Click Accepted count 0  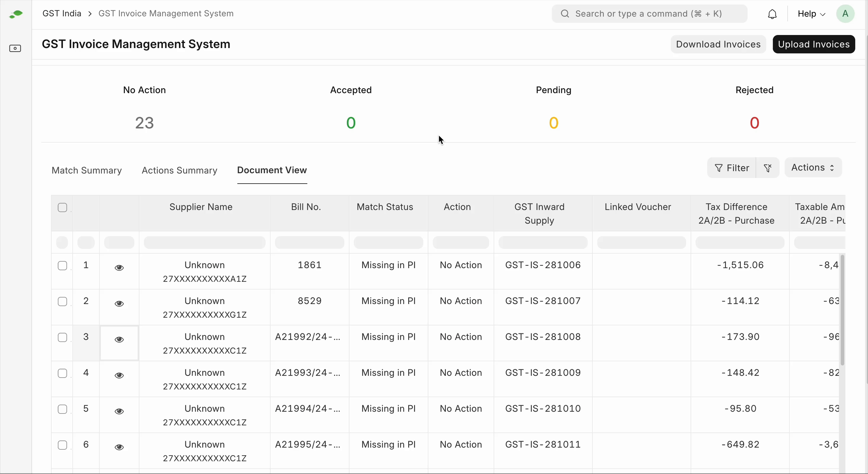coord(351,123)
